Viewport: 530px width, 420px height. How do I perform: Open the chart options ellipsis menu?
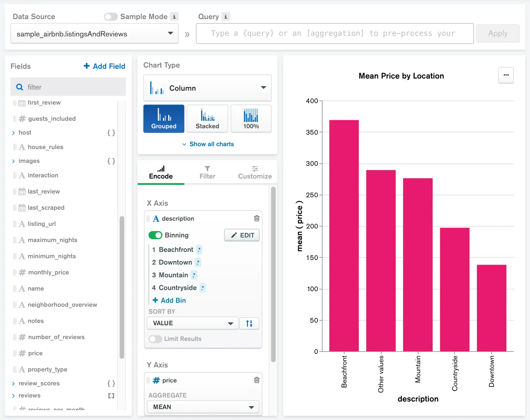[506, 75]
